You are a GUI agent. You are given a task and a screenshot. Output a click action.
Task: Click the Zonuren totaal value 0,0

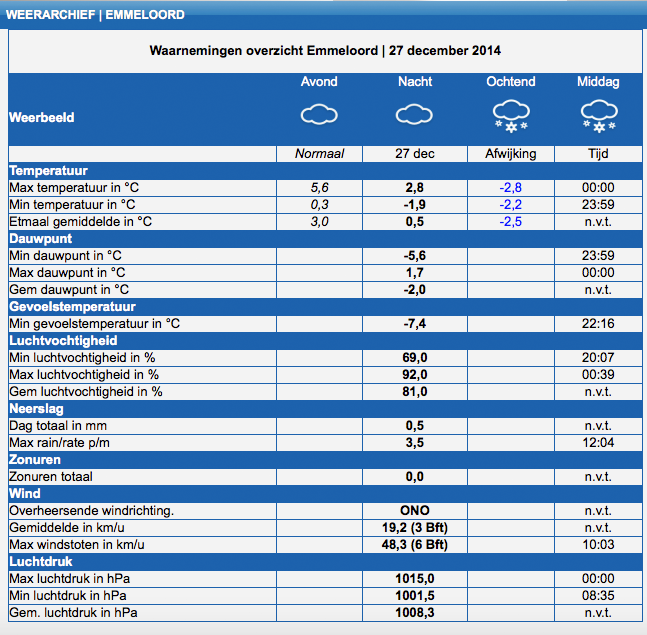click(x=415, y=477)
